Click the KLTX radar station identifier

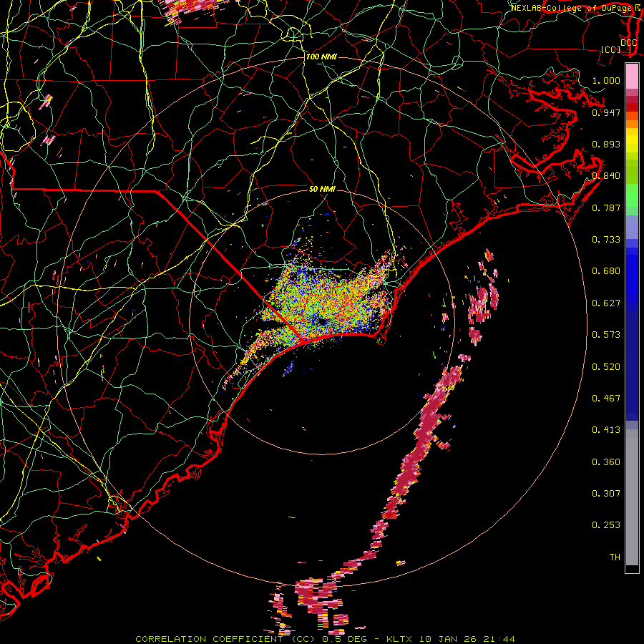point(401,639)
